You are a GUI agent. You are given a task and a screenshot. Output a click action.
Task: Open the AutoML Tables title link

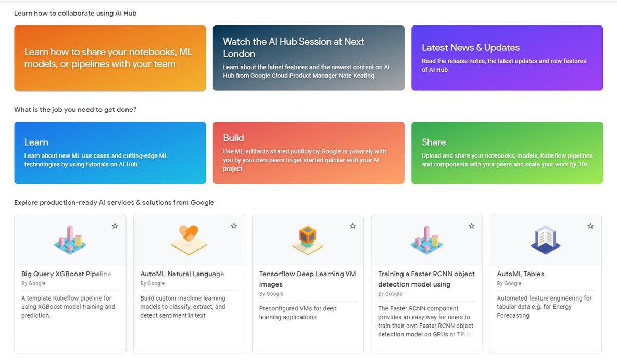[520, 274]
